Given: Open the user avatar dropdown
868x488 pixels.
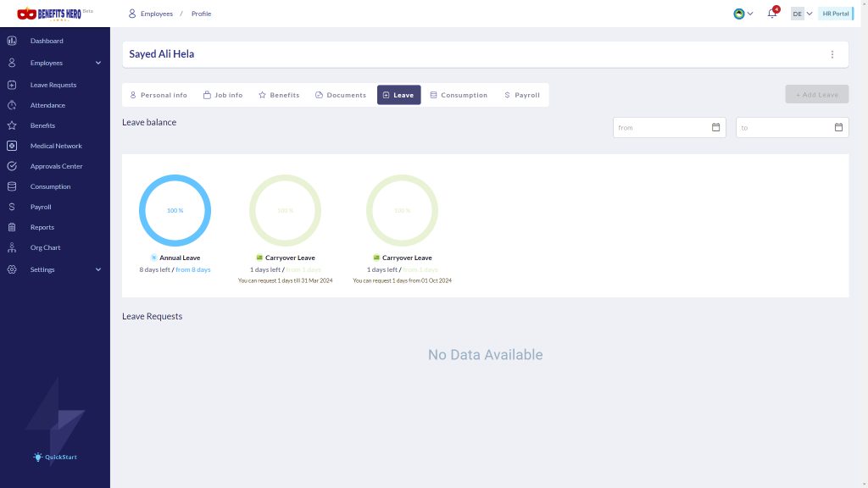Looking at the screenshot, I should (743, 14).
